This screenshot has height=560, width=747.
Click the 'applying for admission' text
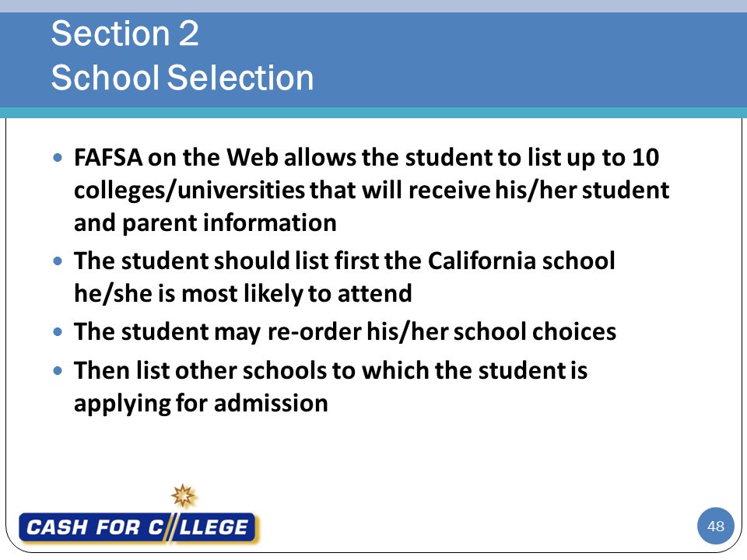point(201,404)
